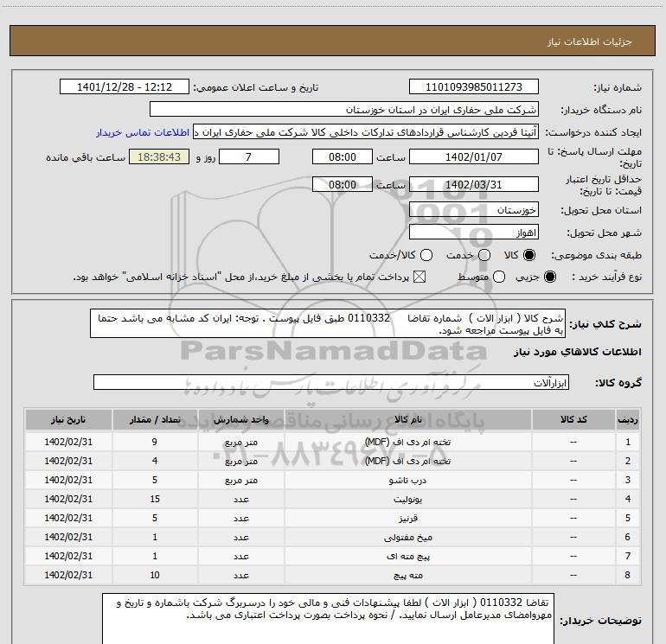Click quantity 10 in the مته پیچ row
666x644 pixels.
pyautogui.click(x=155, y=575)
